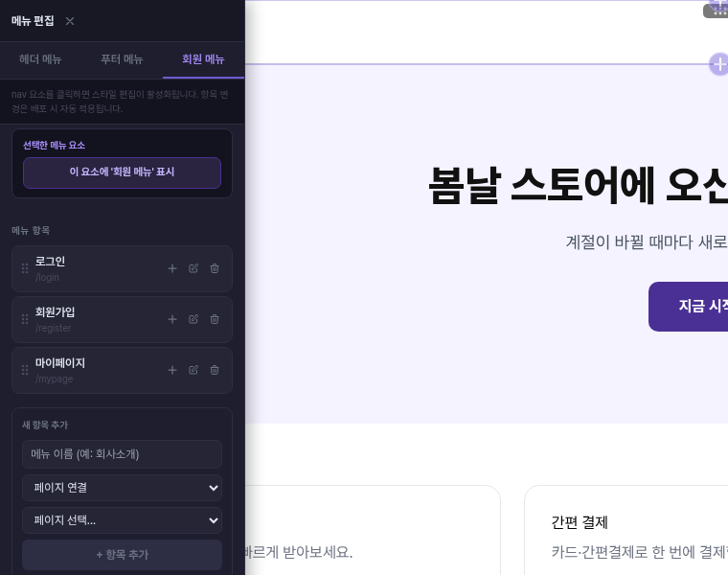Screen dimensions: 728x575
Task: Delete the 마이페이지 menu item
Action: pos(215,370)
